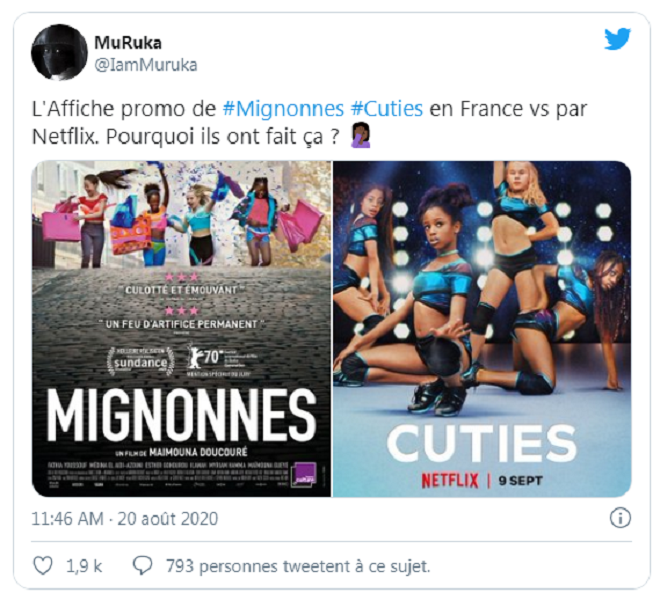Click the MuRuka display name
This screenshot has width=660, height=600.
(128, 43)
